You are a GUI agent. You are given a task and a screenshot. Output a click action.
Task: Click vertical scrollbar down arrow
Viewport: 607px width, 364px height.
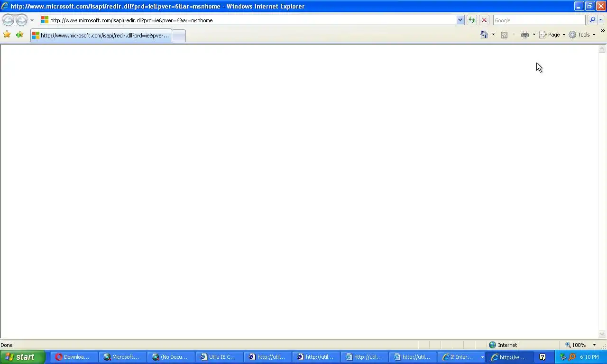point(602,334)
